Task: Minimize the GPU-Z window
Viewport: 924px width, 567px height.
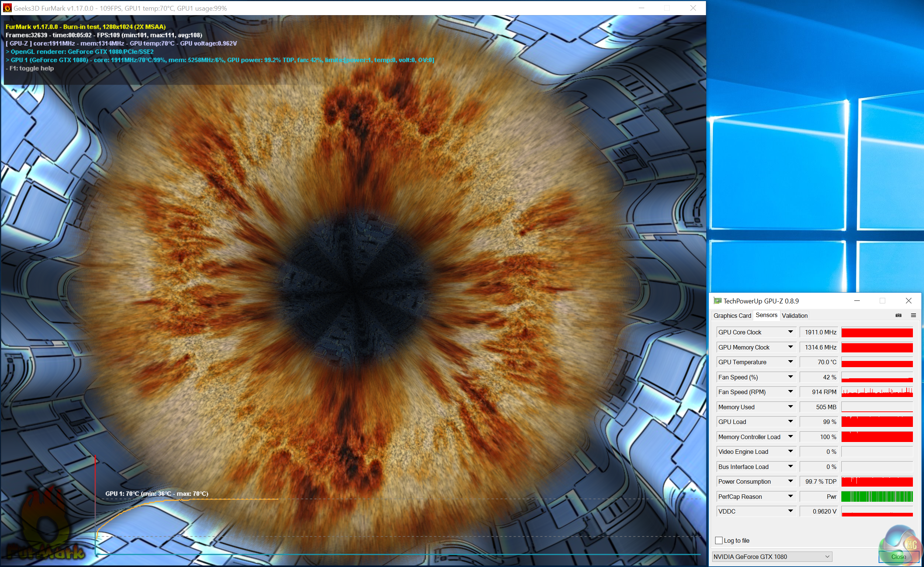Action: click(857, 301)
